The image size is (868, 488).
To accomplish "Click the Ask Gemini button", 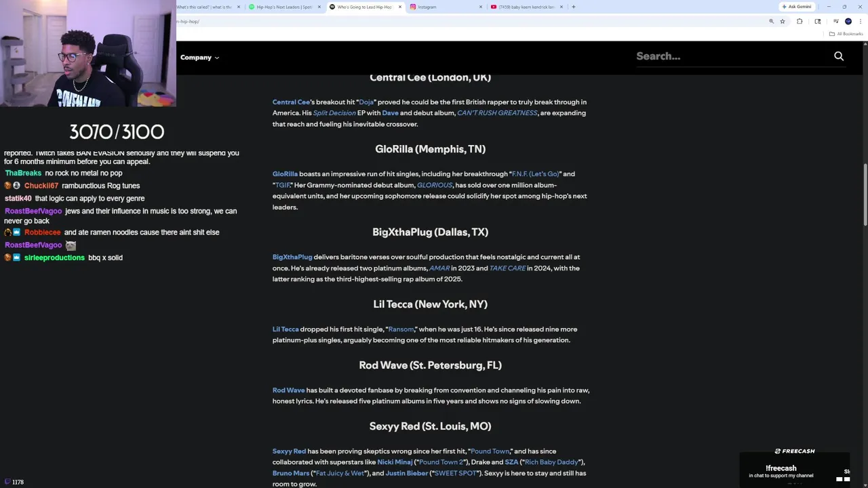I will tap(797, 7).
